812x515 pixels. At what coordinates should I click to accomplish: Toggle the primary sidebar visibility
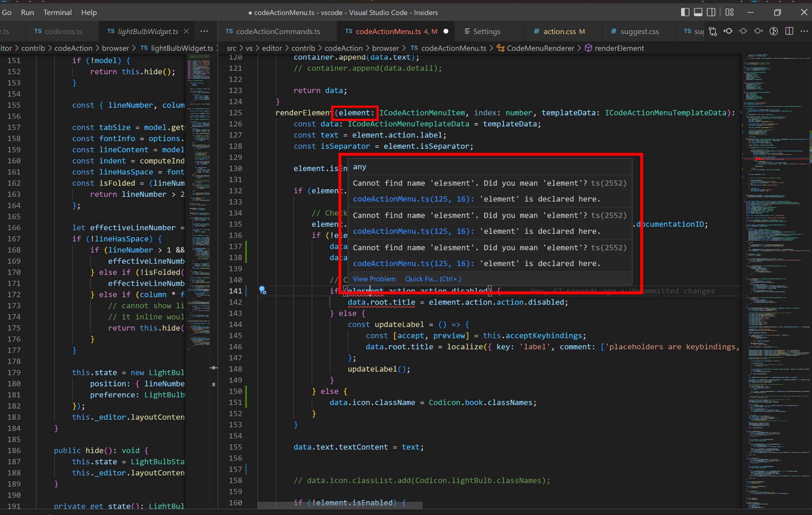point(685,12)
